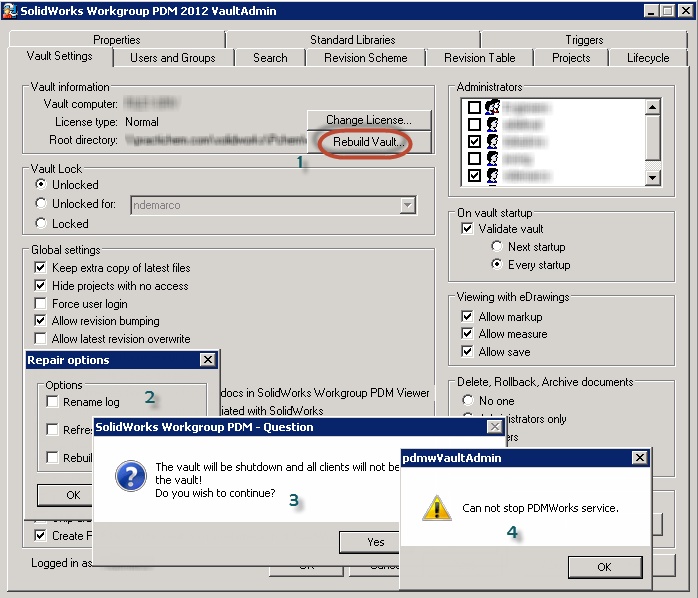This screenshot has width=698, height=598.
Task: Click the first administrator's group user icon
Action: [x=493, y=107]
